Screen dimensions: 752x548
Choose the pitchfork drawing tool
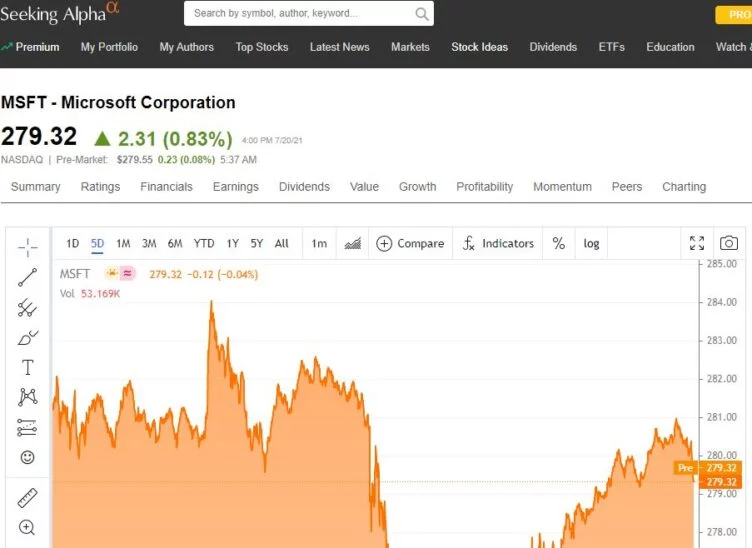click(27, 308)
